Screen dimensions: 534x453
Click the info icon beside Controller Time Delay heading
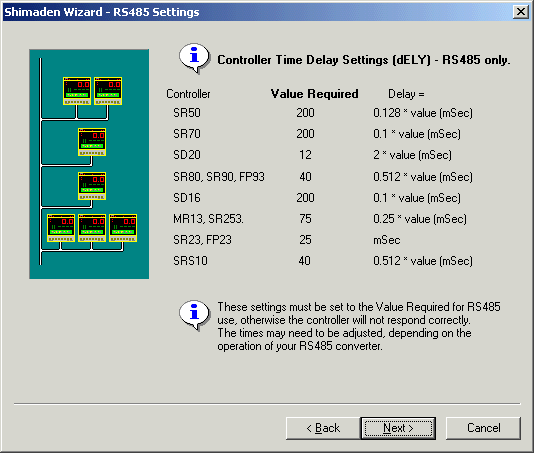(x=194, y=58)
